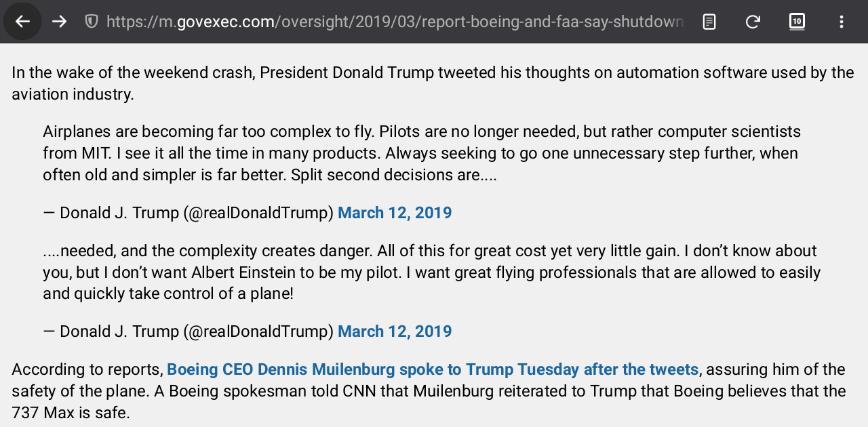Click first '— Donald J. Trump (@realDonaldTrump)' attribution

(x=189, y=213)
